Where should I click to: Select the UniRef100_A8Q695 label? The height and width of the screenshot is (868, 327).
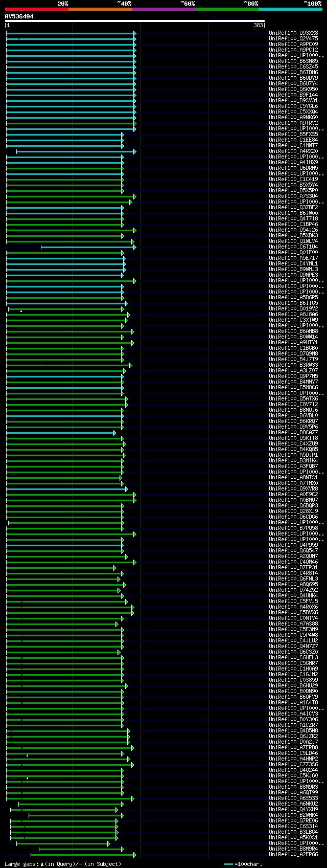[293, 584]
